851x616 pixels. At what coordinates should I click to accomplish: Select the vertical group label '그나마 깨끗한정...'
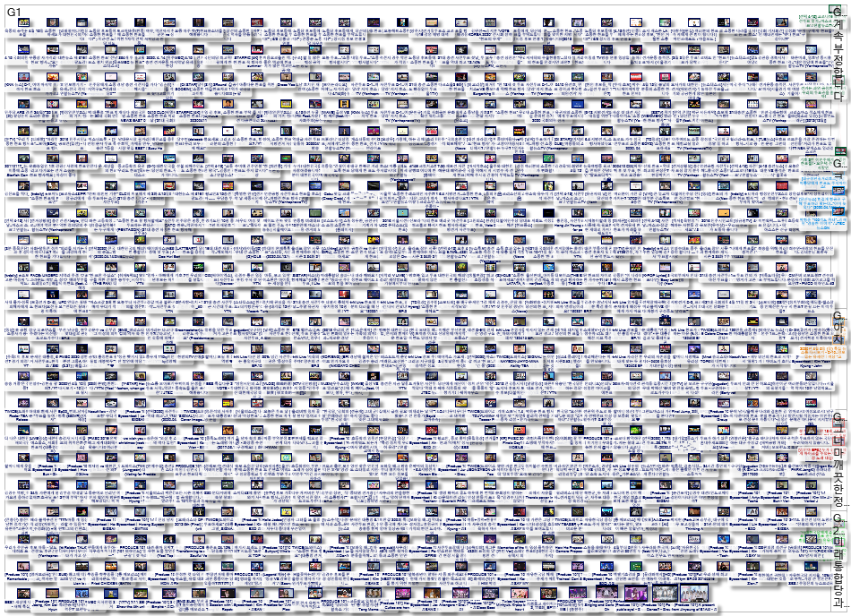pos(838,466)
